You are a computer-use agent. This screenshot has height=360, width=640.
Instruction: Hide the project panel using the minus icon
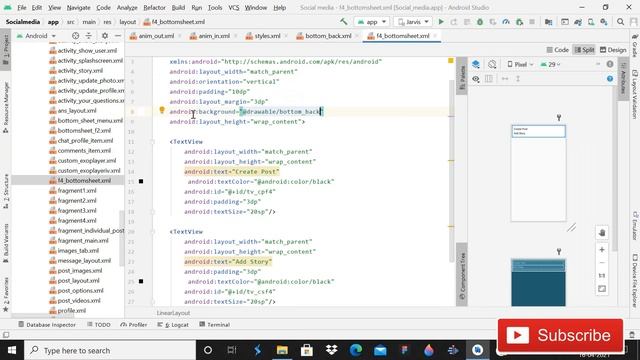point(118,36)
